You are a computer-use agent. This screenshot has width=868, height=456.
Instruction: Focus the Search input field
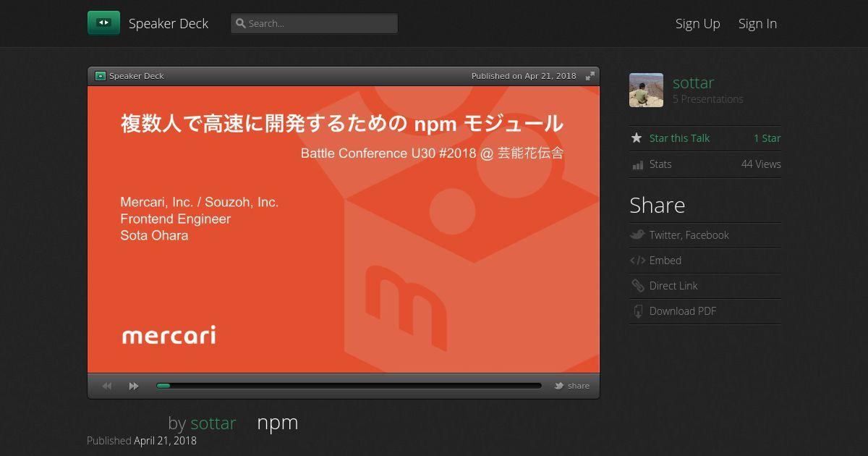tap(314, 23)
